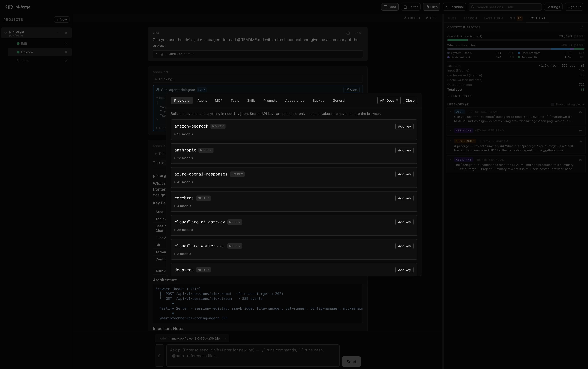The height and width of the screenshot is (369, 588).
Task: Click the What's in the context bar
Action: point(516,49)
